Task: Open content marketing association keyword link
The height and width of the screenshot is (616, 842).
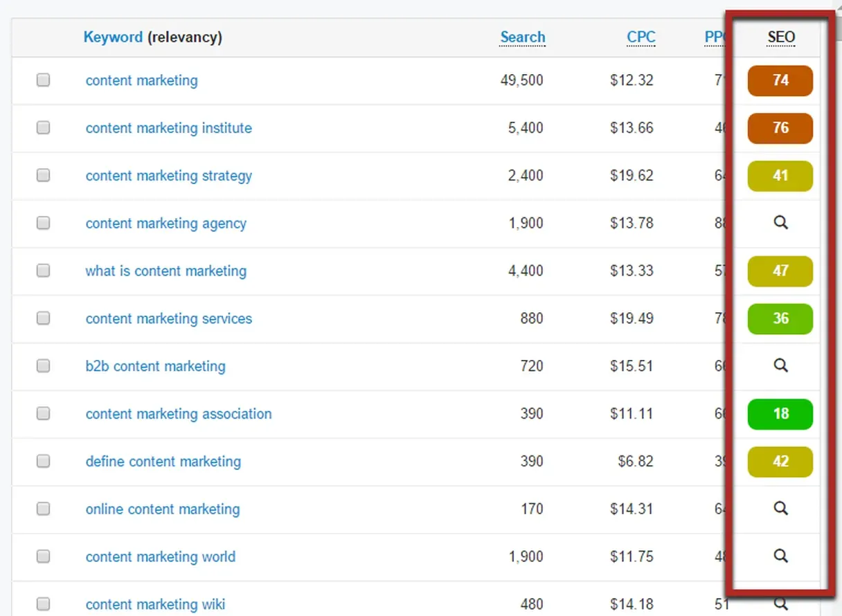Action: (x=178, y=414)
